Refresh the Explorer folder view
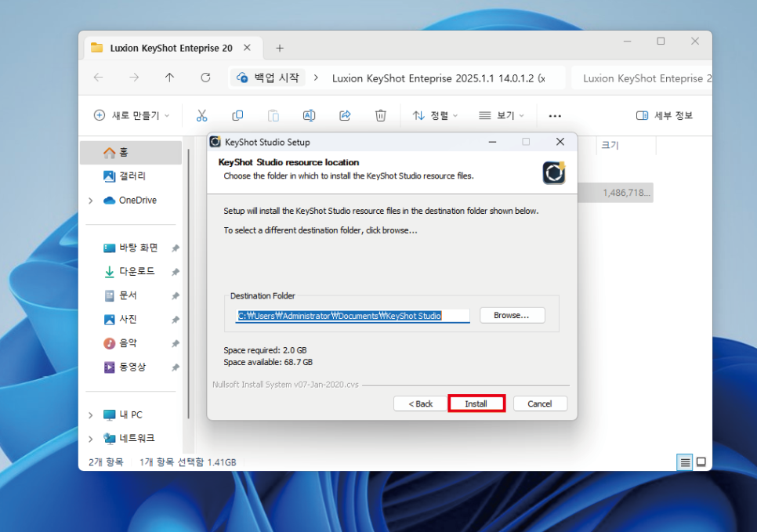The height and width of the screenshot is (532, 757). (x=205, y=78)
